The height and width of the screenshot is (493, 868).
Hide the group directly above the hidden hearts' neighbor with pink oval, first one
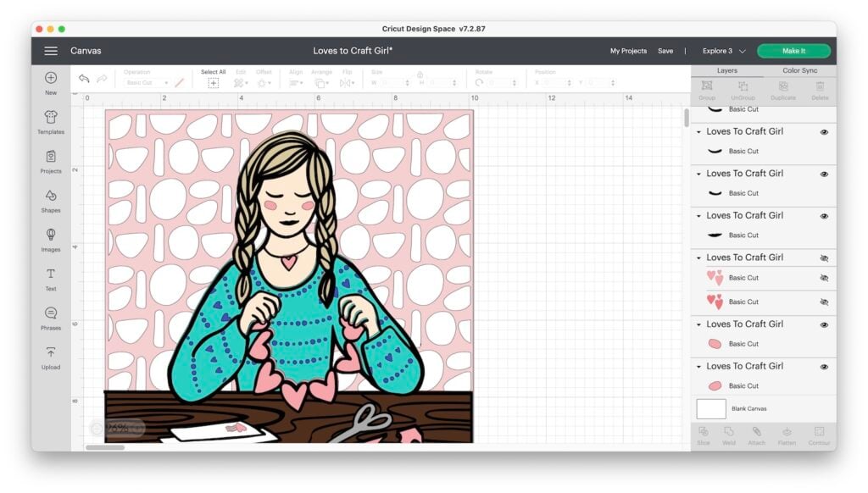824,324
